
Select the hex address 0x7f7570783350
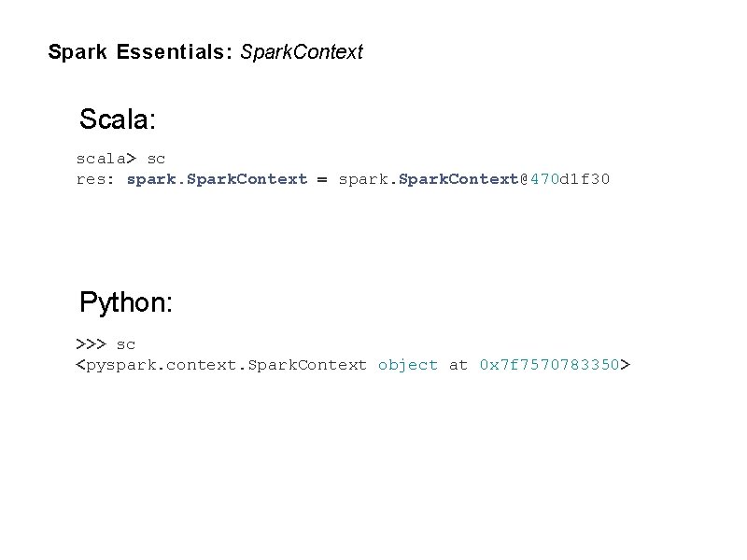(x=549, y=365)
